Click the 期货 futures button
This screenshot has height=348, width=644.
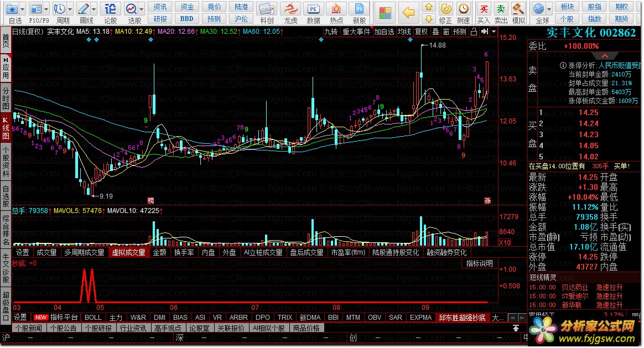[621, 18]
